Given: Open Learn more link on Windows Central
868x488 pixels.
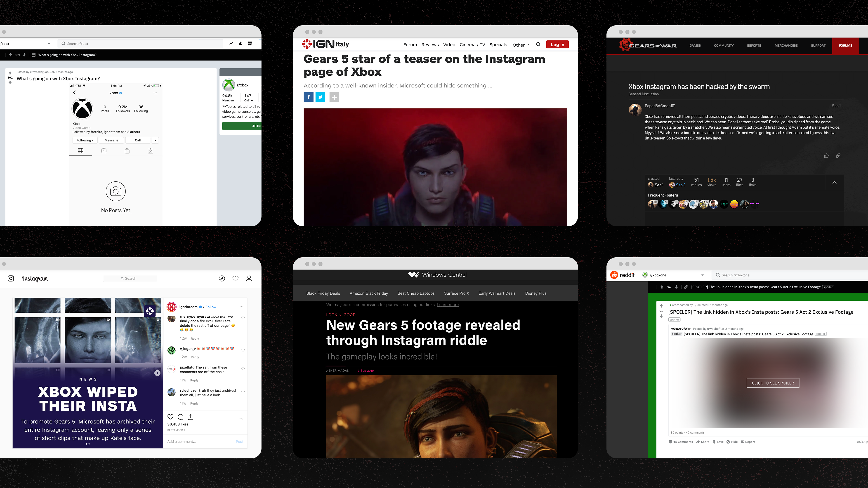Looking at the screenshot, I should pyautogui.click(x=448, y=305).
